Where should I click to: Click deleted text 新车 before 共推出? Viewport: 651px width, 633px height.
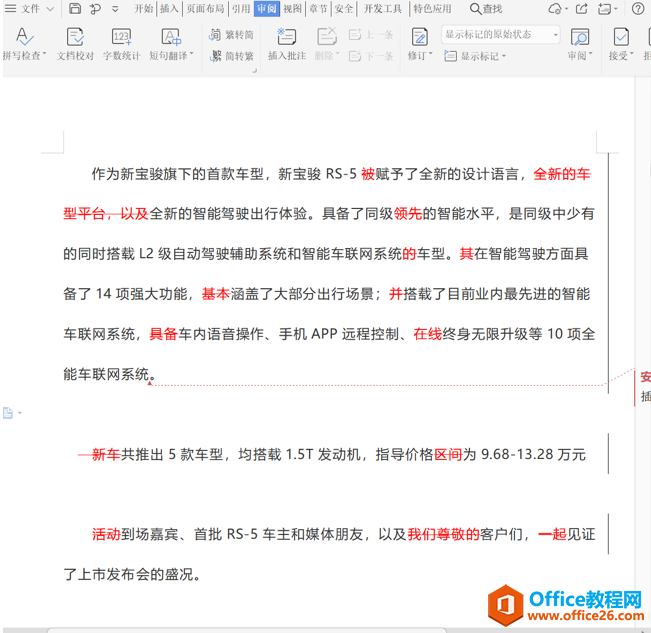pos(106,455)
